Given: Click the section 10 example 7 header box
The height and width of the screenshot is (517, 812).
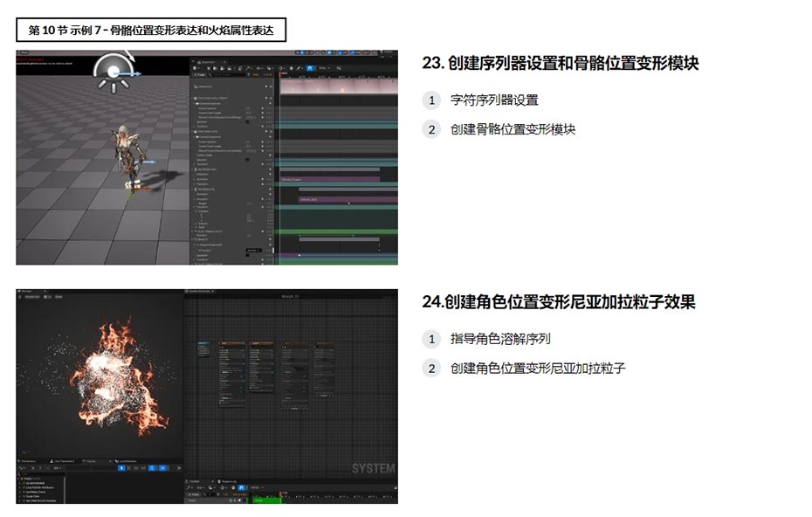Looking at the screenshot, I should tap(151, 30).
